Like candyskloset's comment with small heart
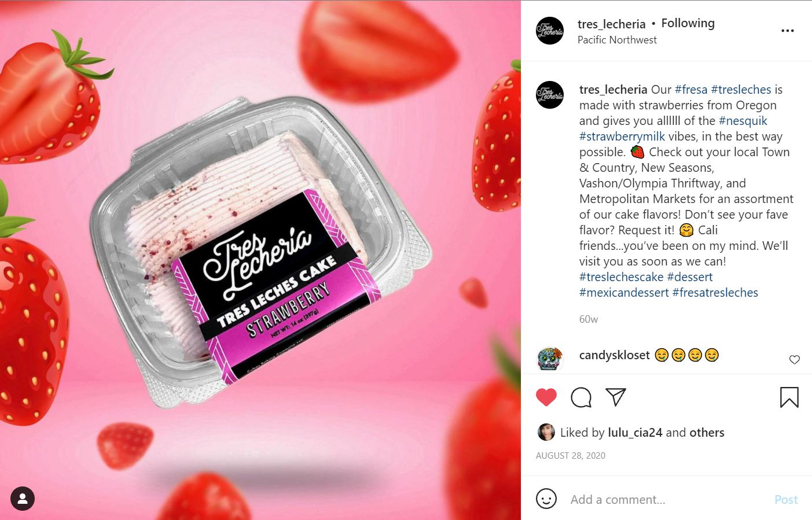 pos(795,360)
